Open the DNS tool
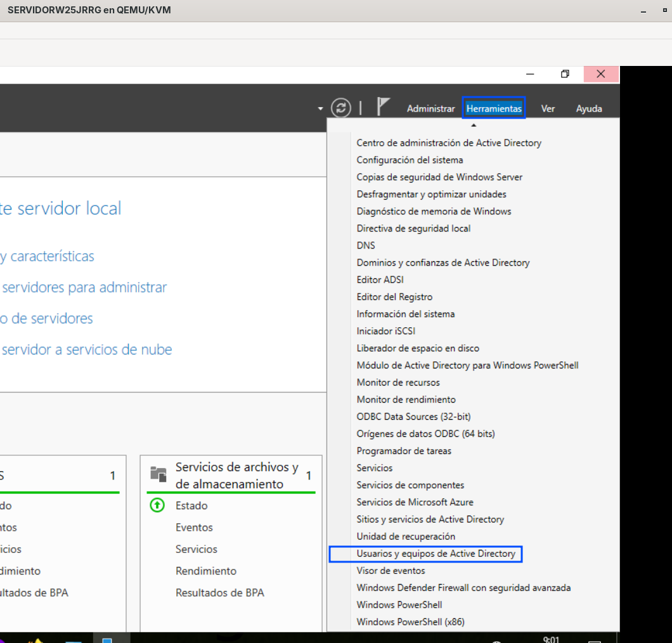Screen dimensions: 672x643 click(366, 245)
